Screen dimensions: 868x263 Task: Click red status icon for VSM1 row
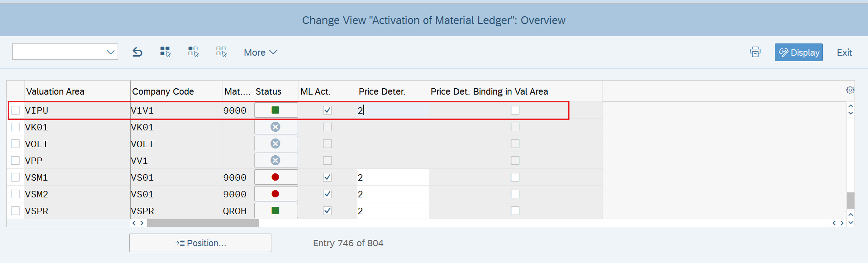(x=275, y=177)
